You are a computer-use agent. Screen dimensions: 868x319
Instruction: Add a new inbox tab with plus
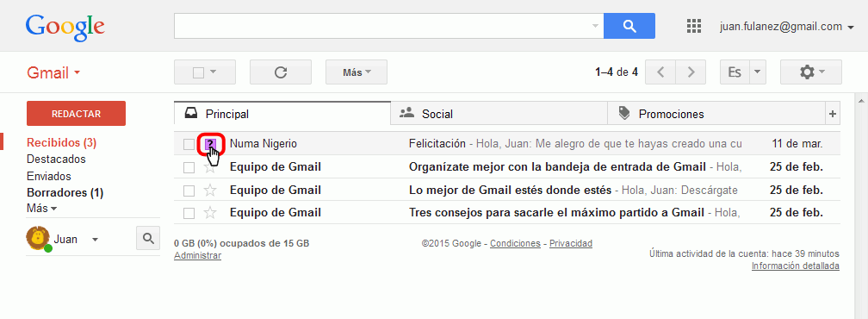coord(832,114)
